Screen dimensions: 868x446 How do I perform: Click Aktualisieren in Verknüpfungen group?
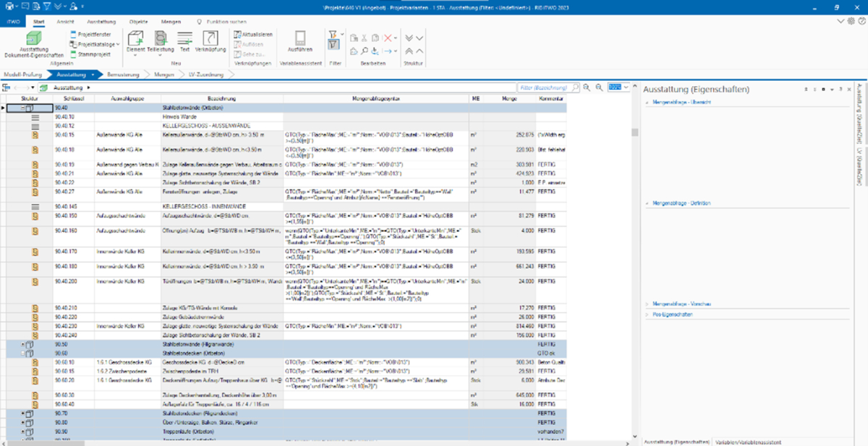click(x=254, y=34)
